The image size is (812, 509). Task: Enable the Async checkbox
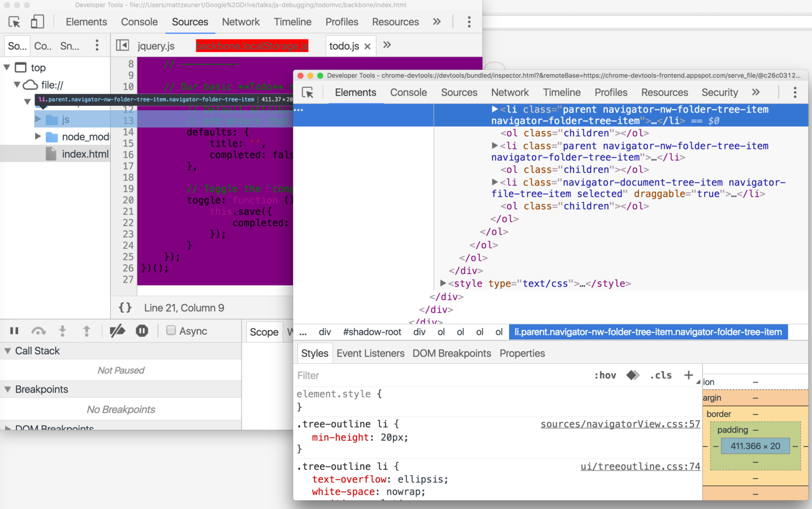pos(171,330)
